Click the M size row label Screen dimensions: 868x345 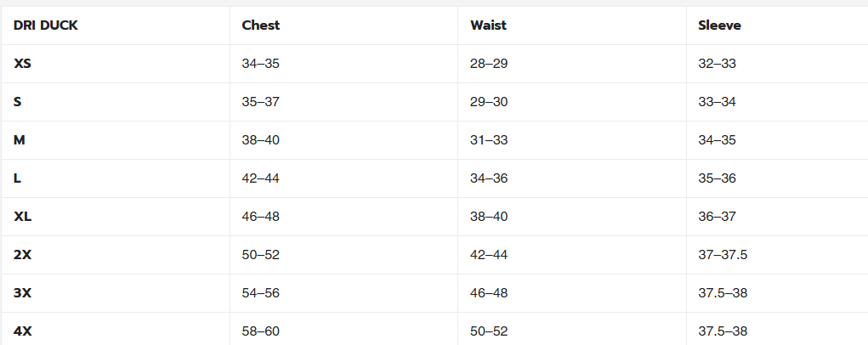click(x=20, y=140)
